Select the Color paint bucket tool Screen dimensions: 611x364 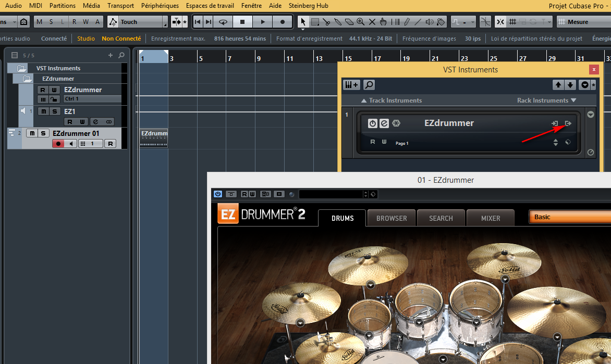[x=441, y=22]
